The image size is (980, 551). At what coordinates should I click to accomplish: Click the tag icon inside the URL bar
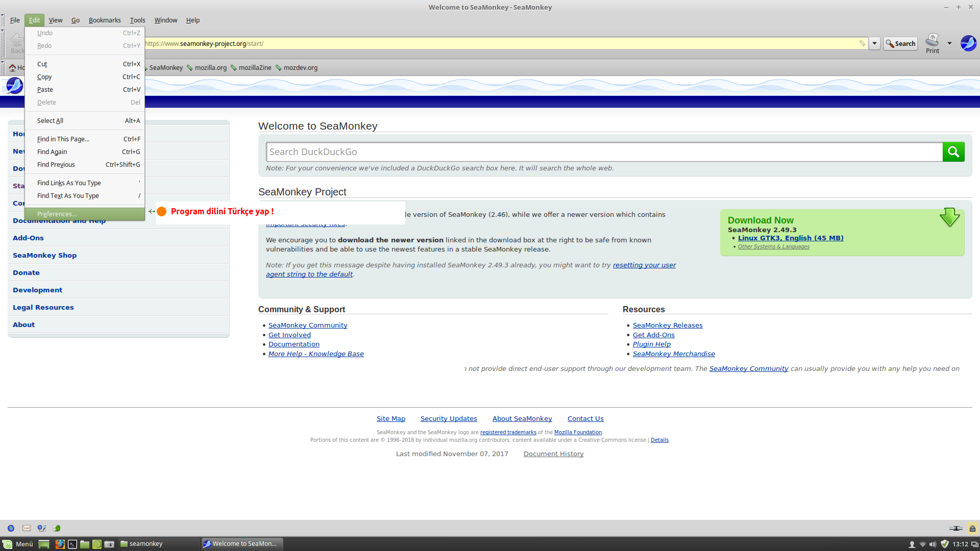click(x=862, y=43)
